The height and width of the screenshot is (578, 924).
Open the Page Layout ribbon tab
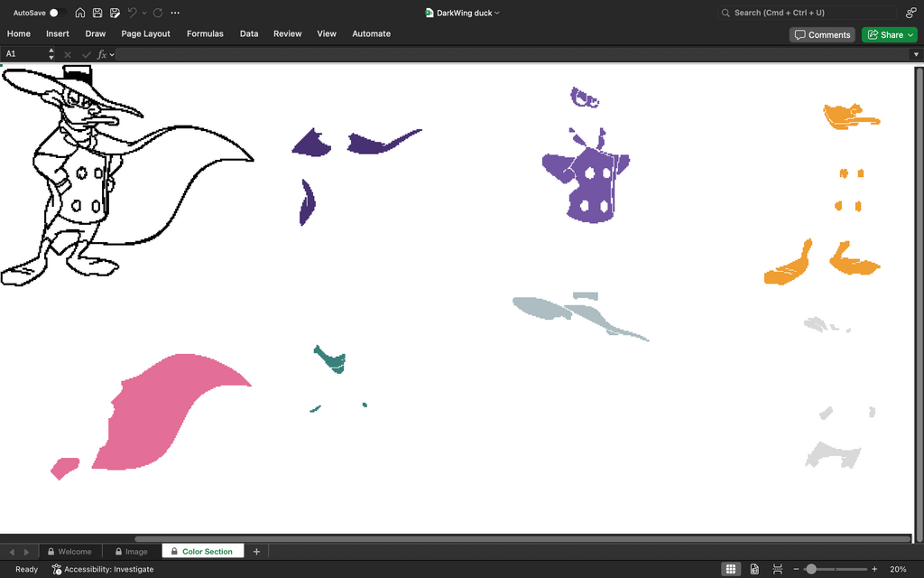[145, 33]
